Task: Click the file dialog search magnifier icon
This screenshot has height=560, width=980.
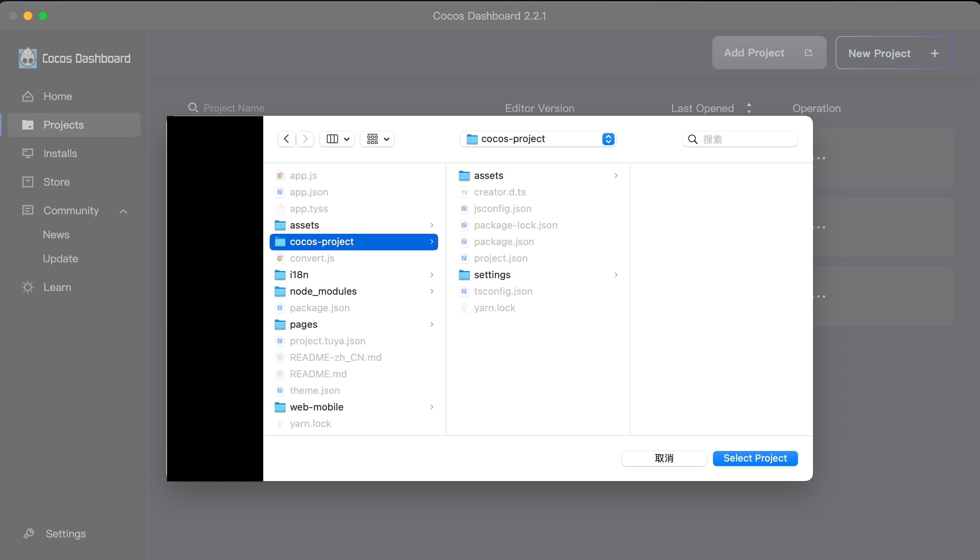Action: [x=692, y=139]
